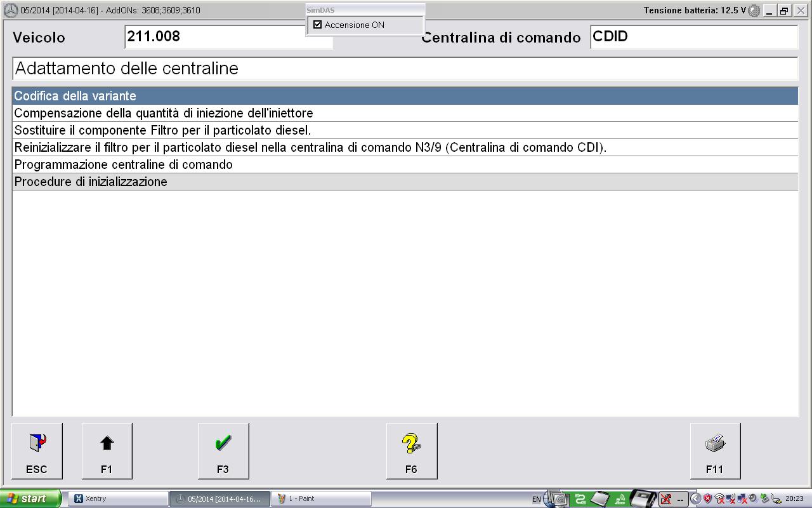This screenshot has height=508, width=812.
Task: Select Reinizializzare il filtro per il particolato diesel
Action: (405, 147)
